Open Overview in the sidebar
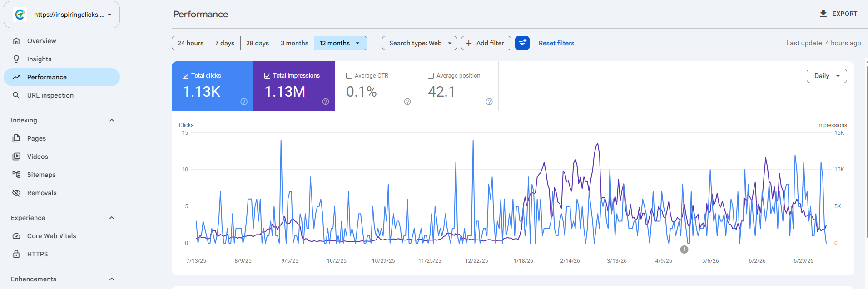Screen dimensions: 868x289 click(x=62, y=41)
